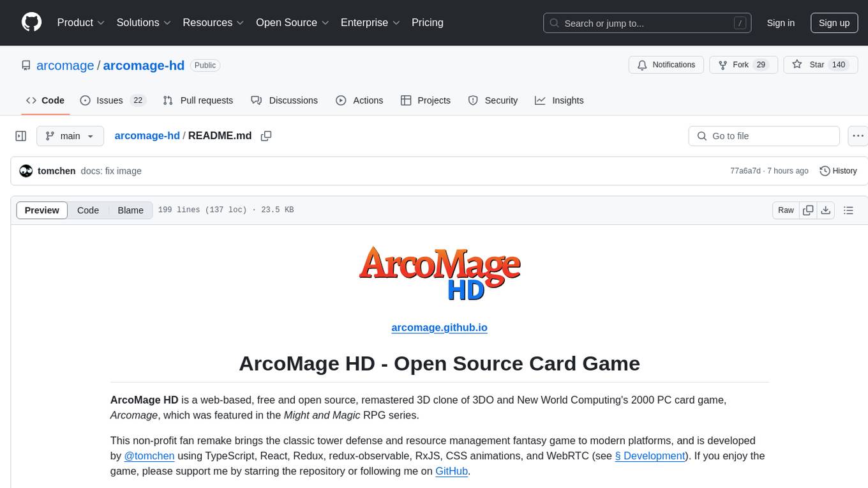
Task: Switch to Blame view
Action: point(130,210)
